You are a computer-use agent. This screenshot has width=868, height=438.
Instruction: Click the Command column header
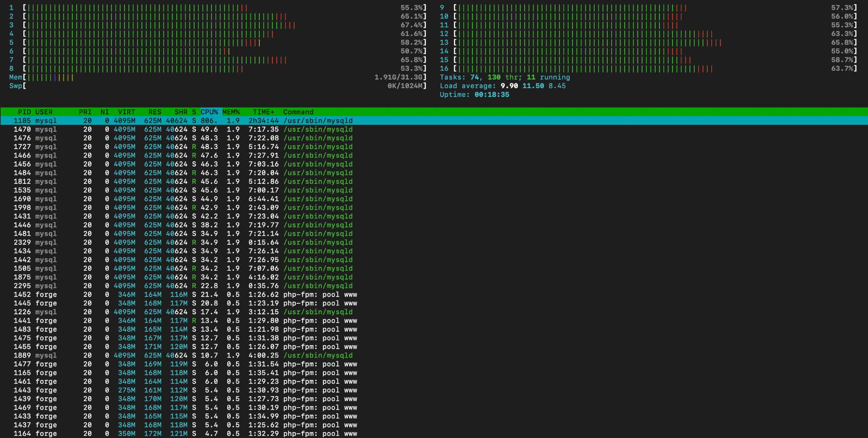298,112
